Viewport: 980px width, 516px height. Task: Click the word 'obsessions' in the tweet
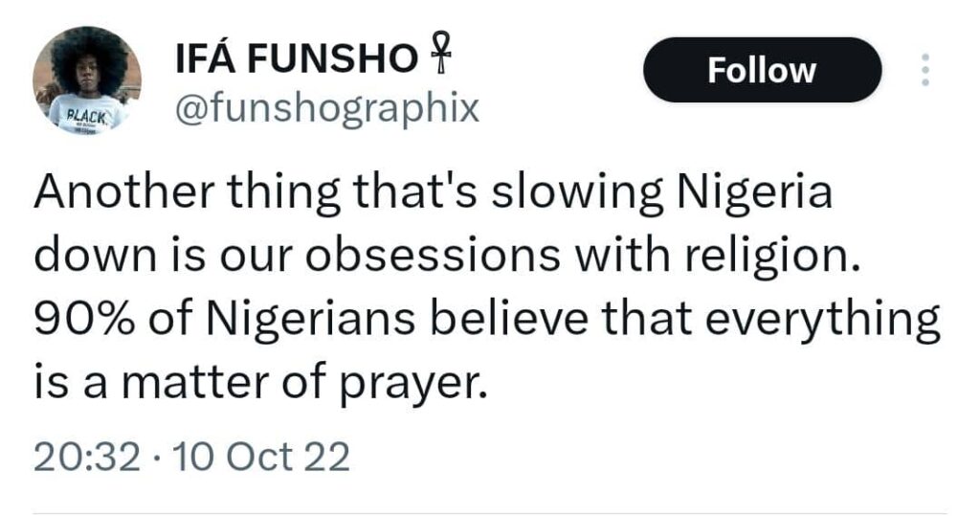(x=434, y=256)
